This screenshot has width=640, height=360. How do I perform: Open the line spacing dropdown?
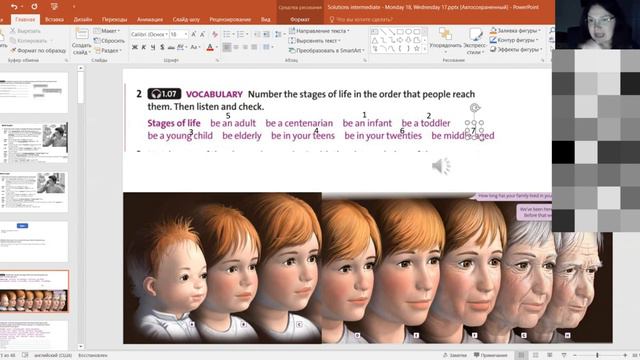[280, 34]
